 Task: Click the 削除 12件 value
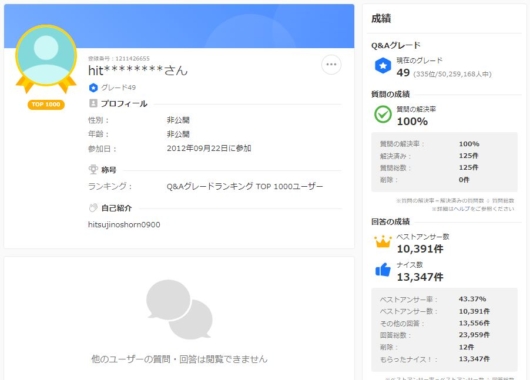pyautogui.click(x=466, y=347)
